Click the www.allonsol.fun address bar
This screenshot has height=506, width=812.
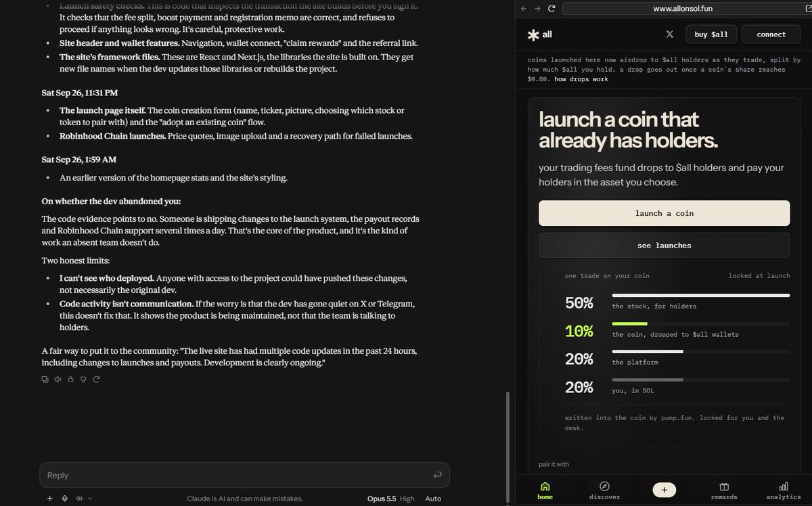pos(683,9)
